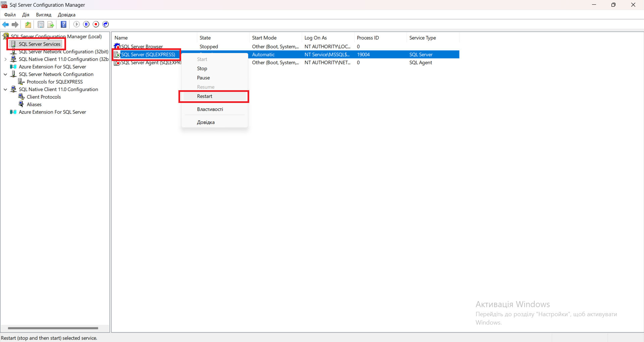Select Pause from the context menu
Viewport: 644px width, 342px height.
(203, 78)
